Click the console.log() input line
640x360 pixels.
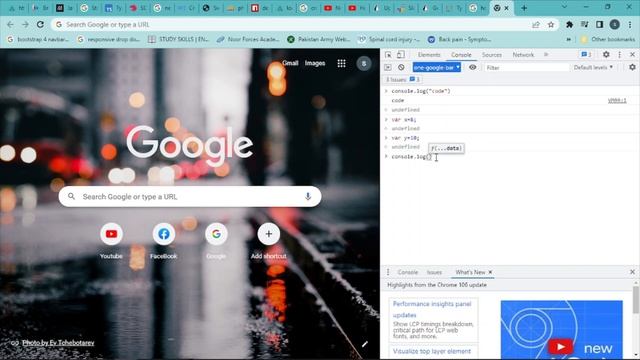[x=411, y=157]
